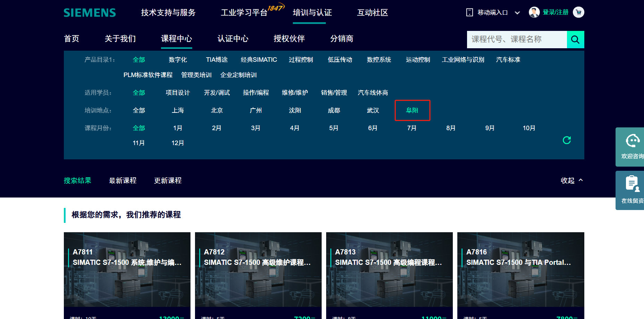The height and width of the screenshot is (319, 644).
Task: Click the search magnifier button
Action: click(575, 40)
